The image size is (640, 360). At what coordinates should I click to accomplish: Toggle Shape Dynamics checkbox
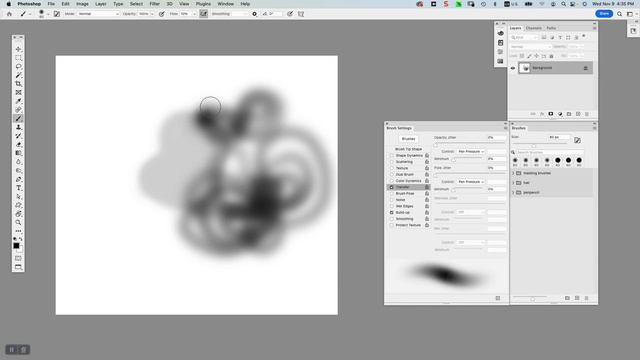[391, 156]
